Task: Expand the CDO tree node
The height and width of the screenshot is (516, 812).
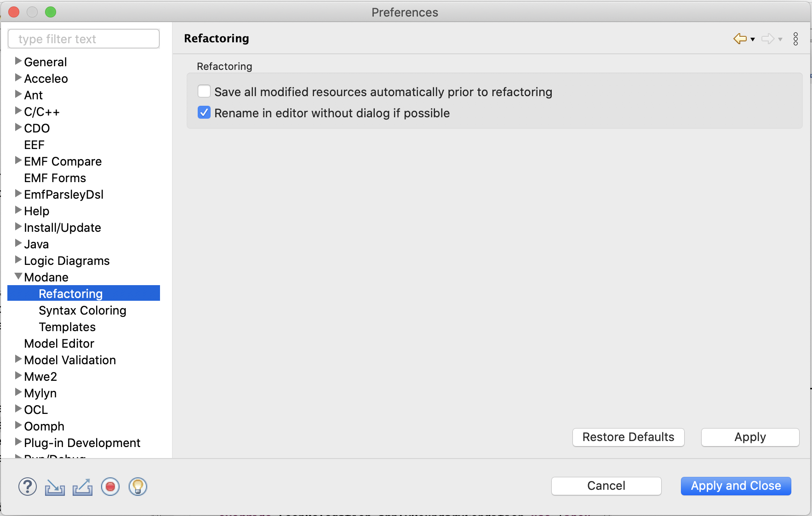Action: point(18,127)
